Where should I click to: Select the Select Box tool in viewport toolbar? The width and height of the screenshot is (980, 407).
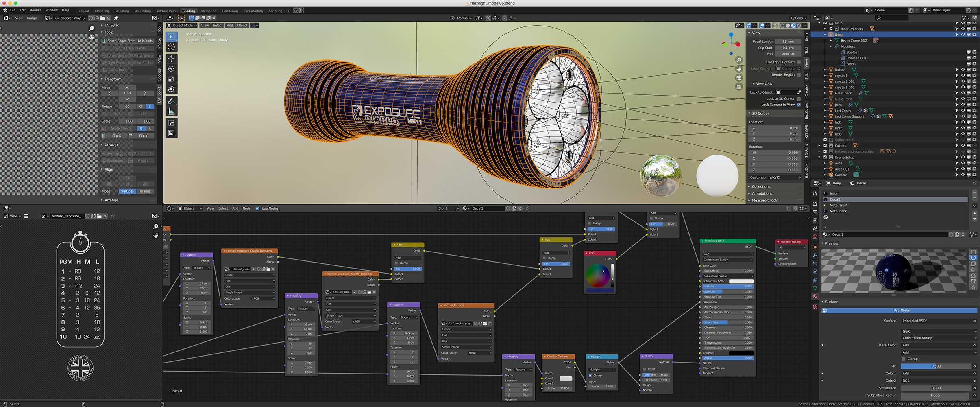tap(171, 37)
